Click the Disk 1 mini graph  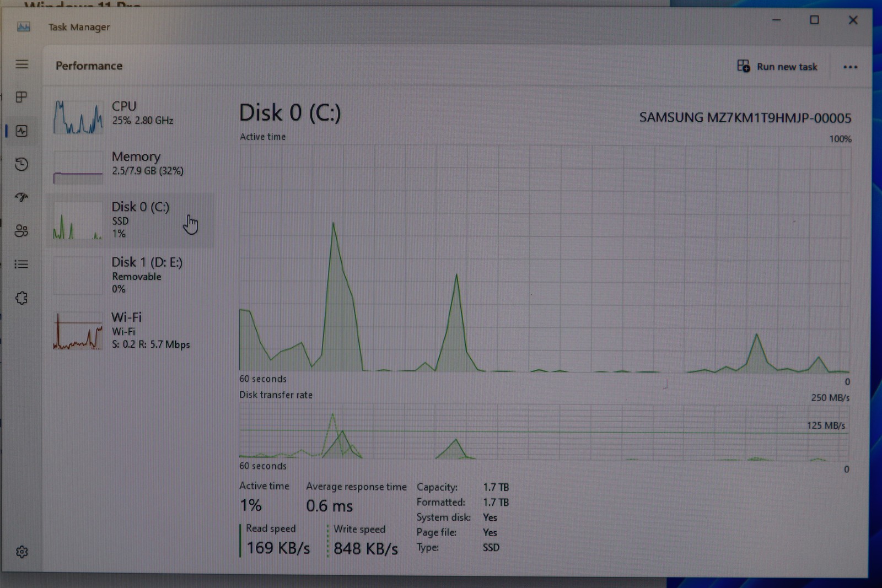[x=78, y=276]
